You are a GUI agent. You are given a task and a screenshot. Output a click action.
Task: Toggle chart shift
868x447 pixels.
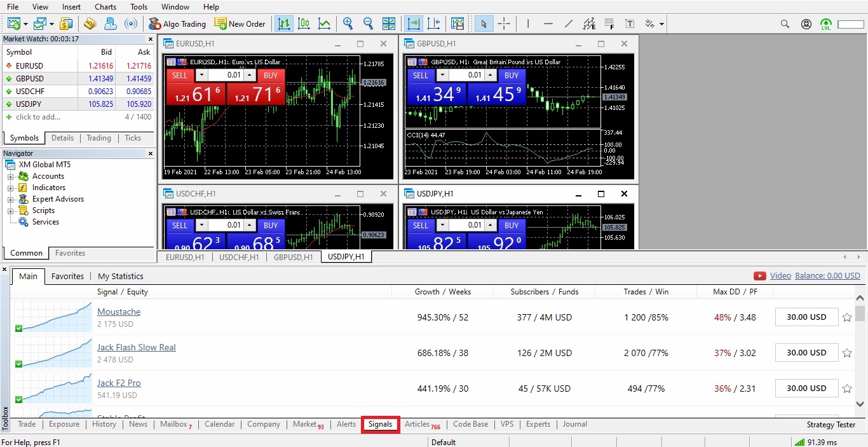tap(434, 24)
